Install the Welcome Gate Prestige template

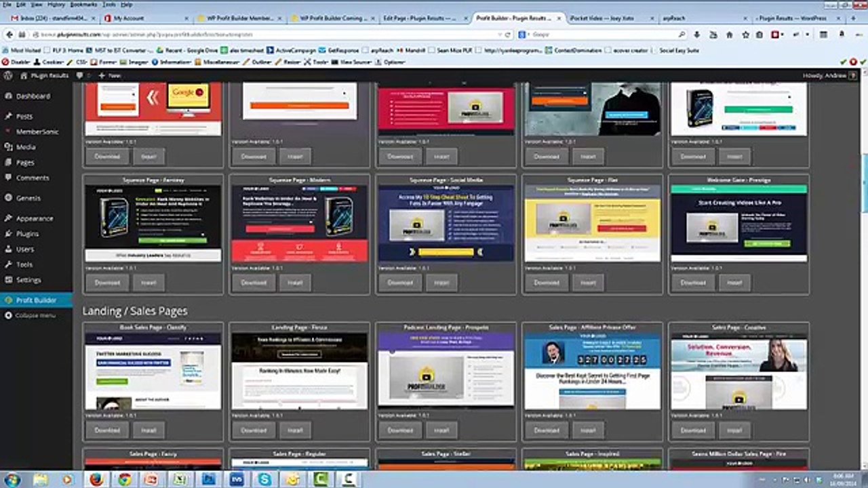[734, 282]
